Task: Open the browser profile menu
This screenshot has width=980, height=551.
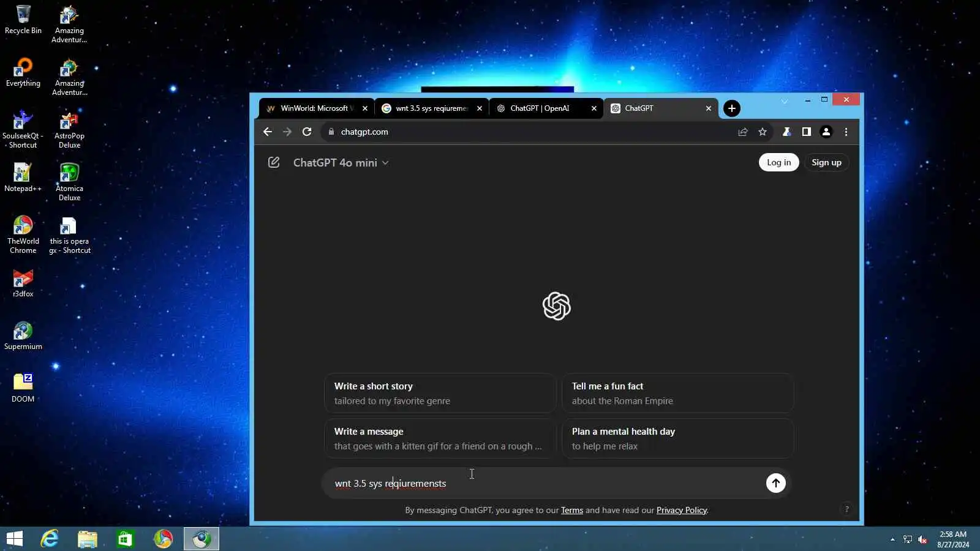Action: coord(826,132)
